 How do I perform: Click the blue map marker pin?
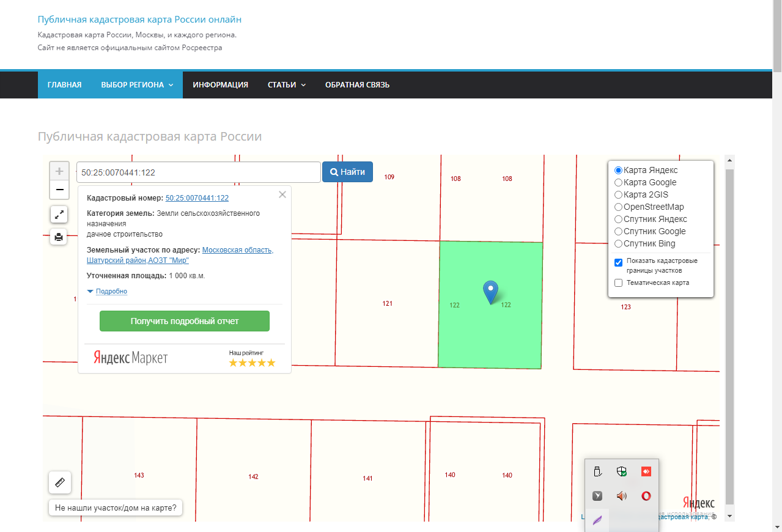490,292
